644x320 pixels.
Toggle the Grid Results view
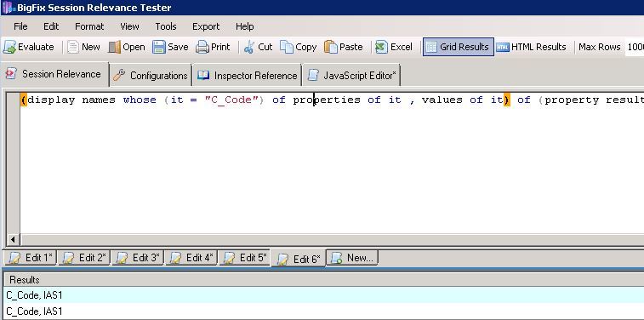click(458, 47)
